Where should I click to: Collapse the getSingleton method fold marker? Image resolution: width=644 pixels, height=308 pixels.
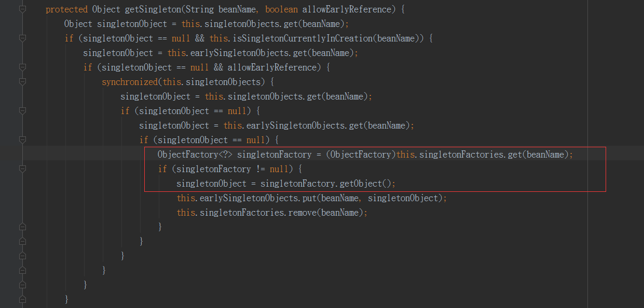pos(22,9)
